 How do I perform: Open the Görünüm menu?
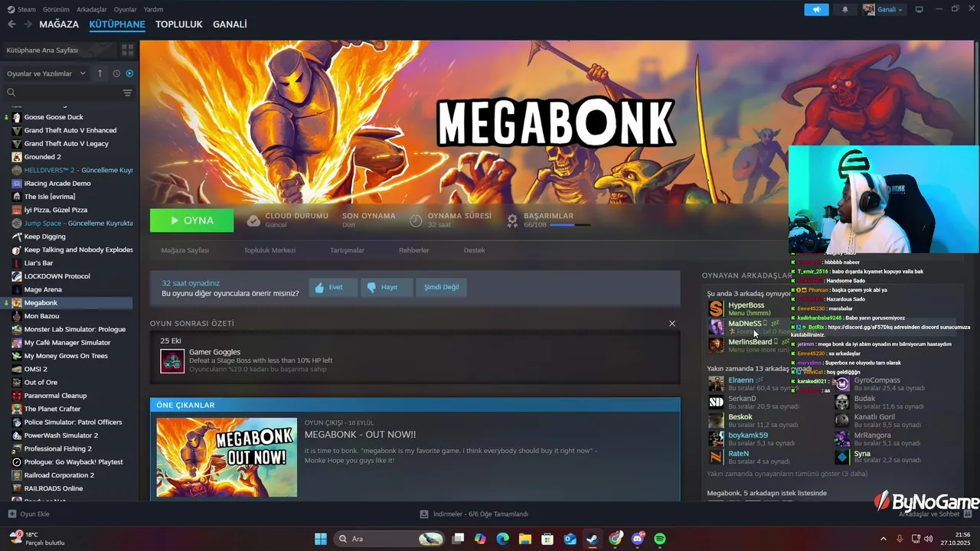click(x=56, y=9)
